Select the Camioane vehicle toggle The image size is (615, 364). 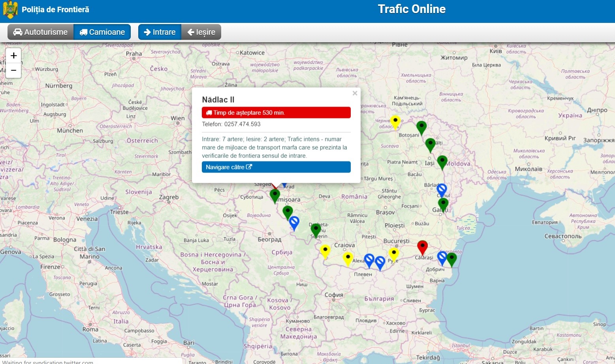[x=102, y=32]
